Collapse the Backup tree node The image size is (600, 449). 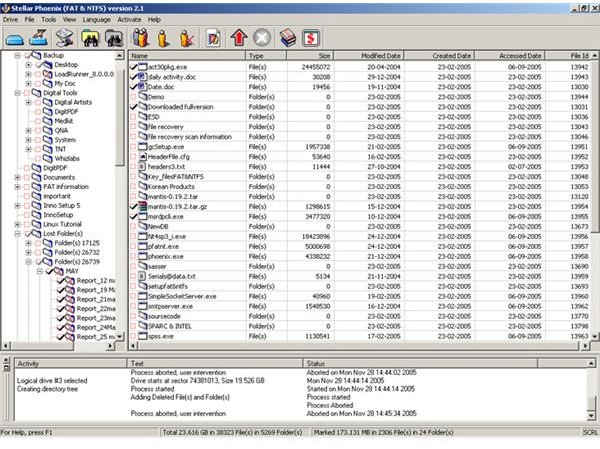17,56
